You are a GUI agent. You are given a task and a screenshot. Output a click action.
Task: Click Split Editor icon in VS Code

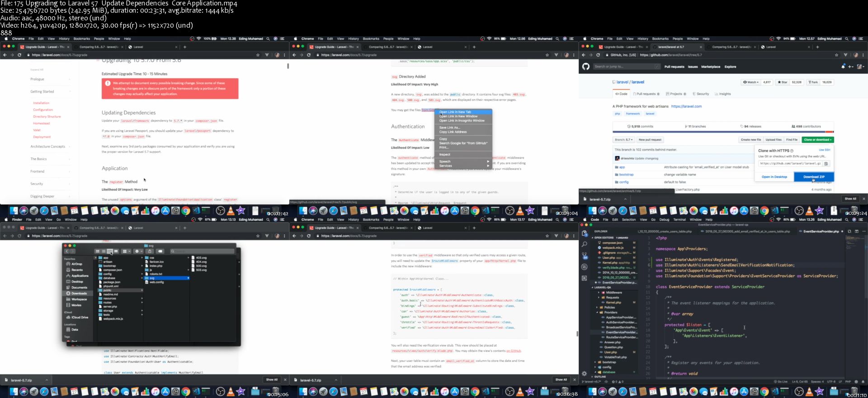tap(856, 231)
